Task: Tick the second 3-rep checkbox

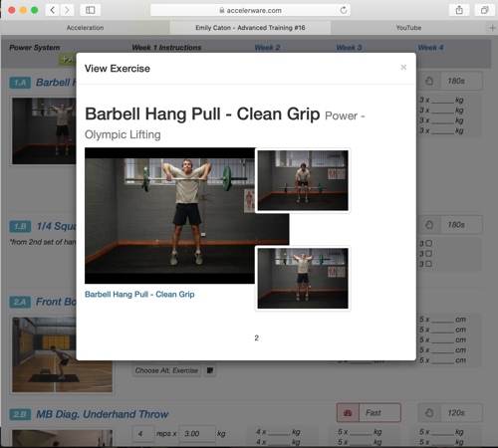Action: pyautogui.click(x=429, y=254)
